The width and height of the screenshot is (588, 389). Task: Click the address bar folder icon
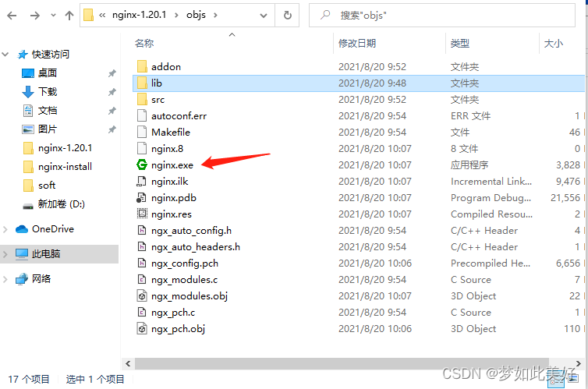[88, 15]
